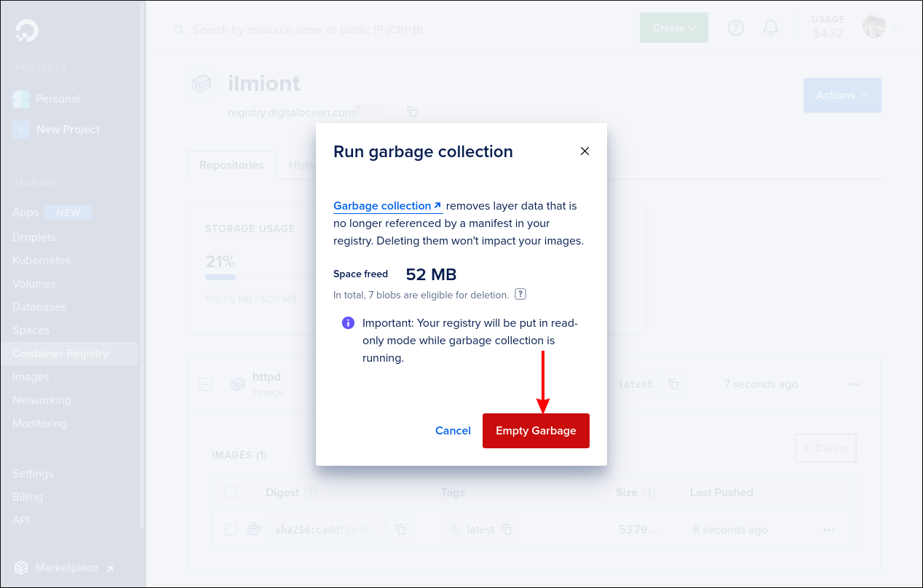Toggle the select-all images checkbox
923x588 pixels.
[231, 492]
